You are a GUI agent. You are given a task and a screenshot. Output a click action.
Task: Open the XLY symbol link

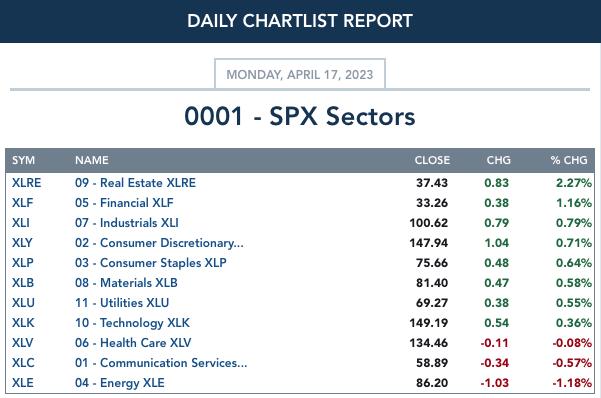pos(22,243)
